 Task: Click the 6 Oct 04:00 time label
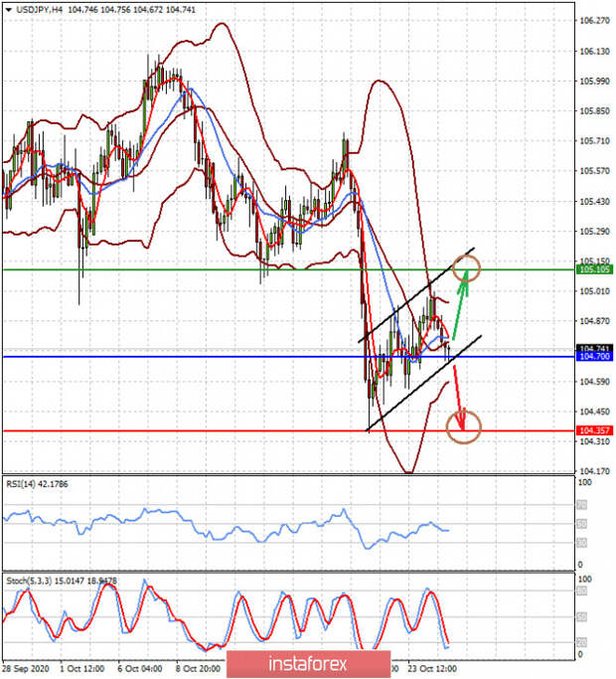pyautogui.click(x=139, y=669)
